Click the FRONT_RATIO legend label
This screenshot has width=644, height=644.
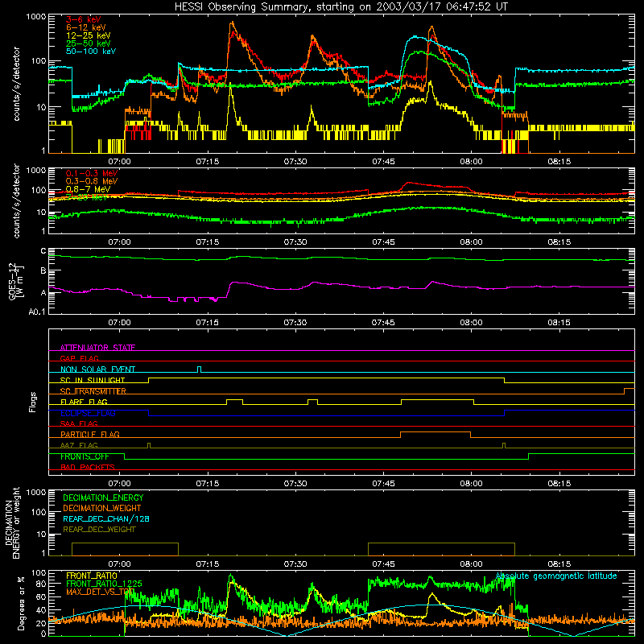pyautogui.click(x=92, y=576)
